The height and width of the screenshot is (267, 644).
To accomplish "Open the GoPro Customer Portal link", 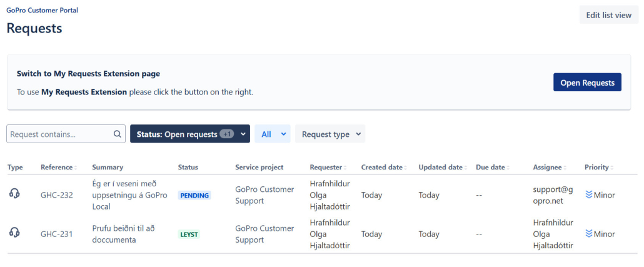I will [x=42, y=11].
